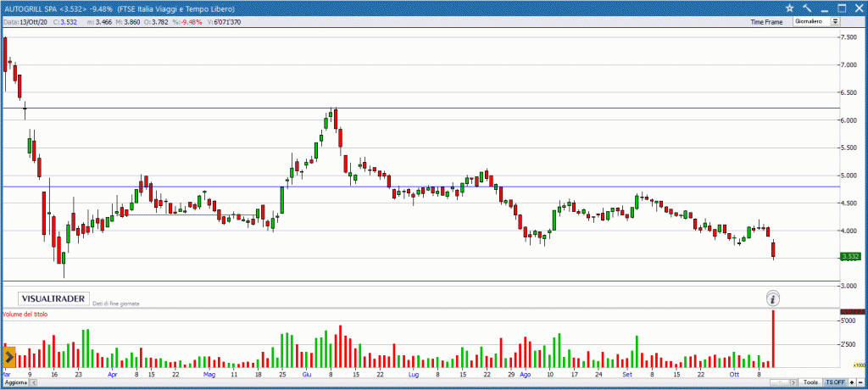Expand side panel with orange chevron arrow

click(10, 357)
